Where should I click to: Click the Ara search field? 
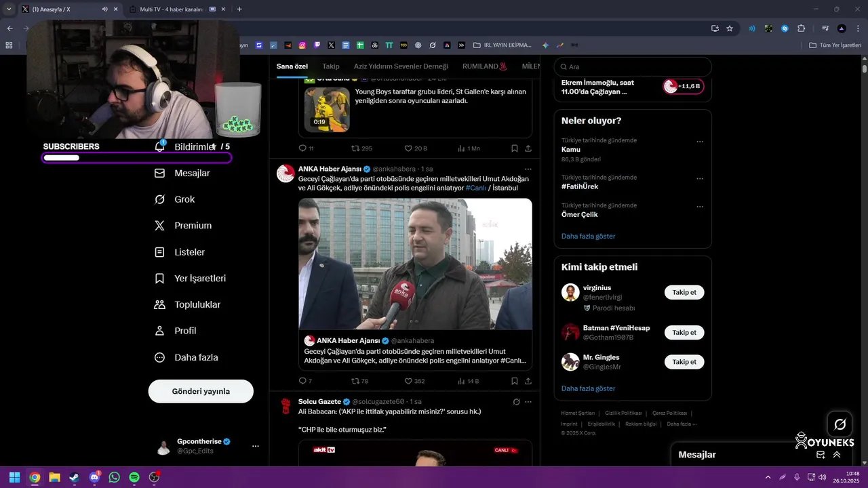pyautogui.click(x=633, y=67)
